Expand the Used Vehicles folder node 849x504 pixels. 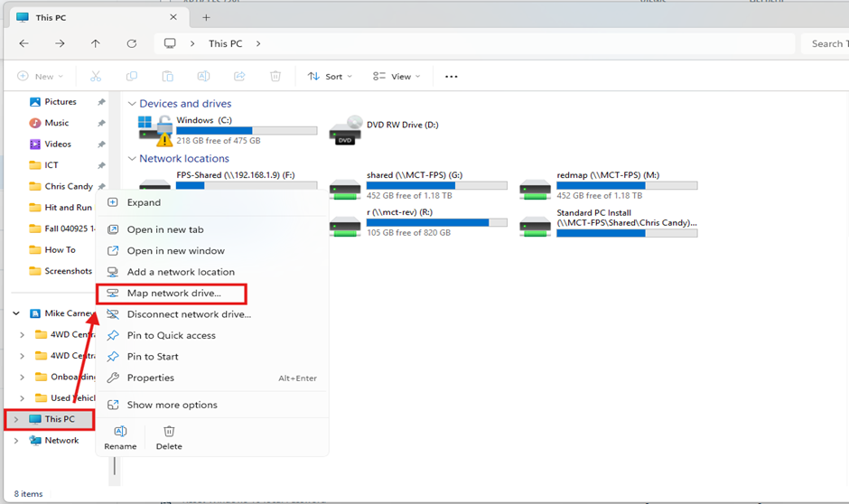23,398
